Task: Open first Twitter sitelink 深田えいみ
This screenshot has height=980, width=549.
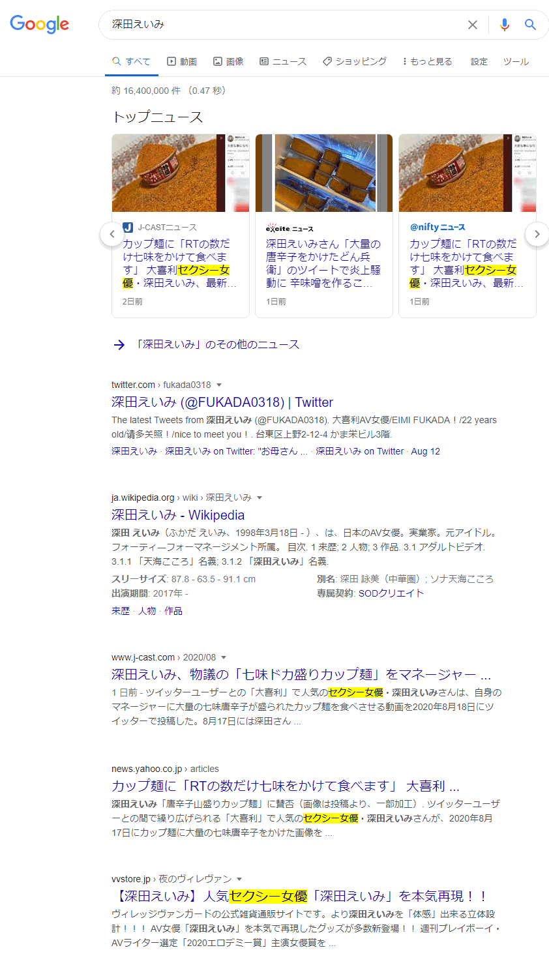Action: pyautogui.click(x=134, y=451)
